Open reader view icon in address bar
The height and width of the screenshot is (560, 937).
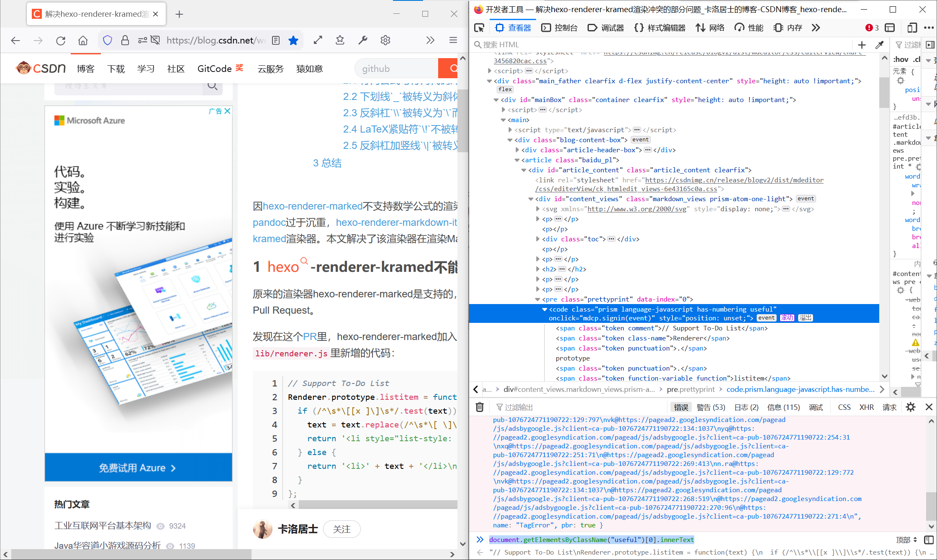pyautogui.click(x=276, y=40)
